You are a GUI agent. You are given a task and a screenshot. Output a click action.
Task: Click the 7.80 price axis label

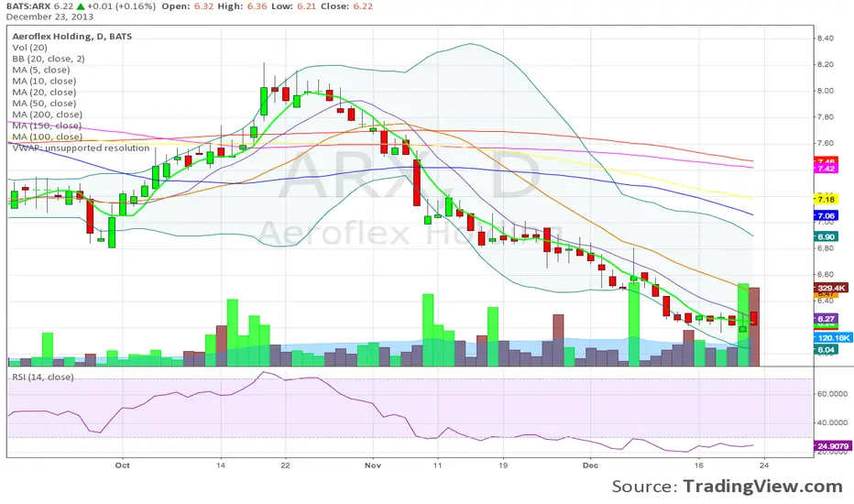click(x=825, y=116)
